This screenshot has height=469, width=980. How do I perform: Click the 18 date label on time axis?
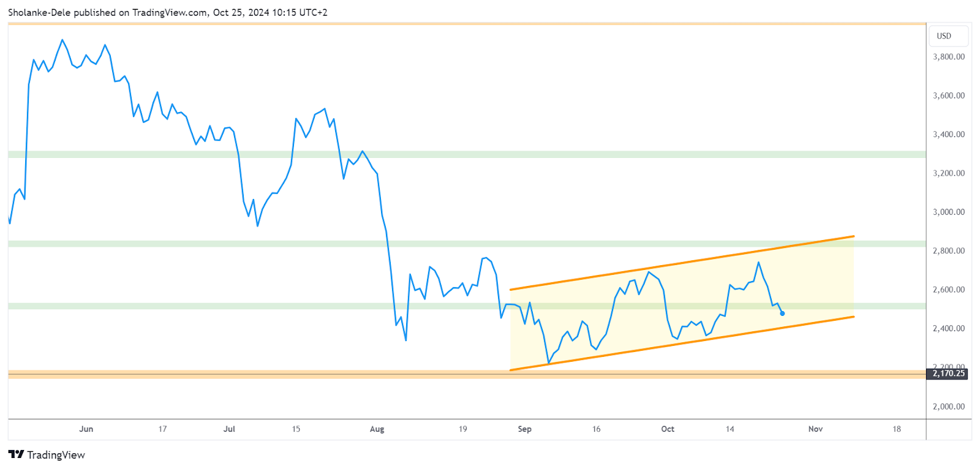tap(897, 429)
